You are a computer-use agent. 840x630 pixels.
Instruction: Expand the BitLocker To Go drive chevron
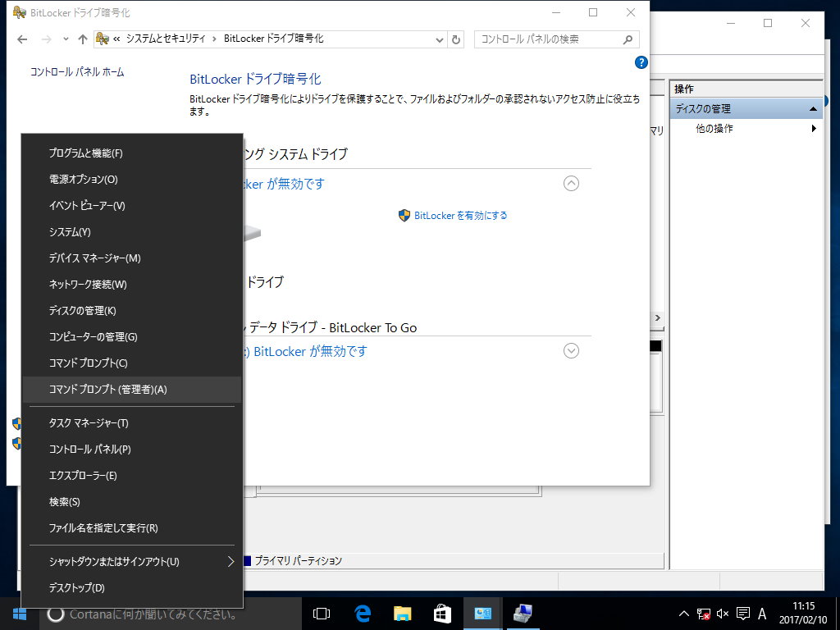pyautogui.click(x=571, y=351)
